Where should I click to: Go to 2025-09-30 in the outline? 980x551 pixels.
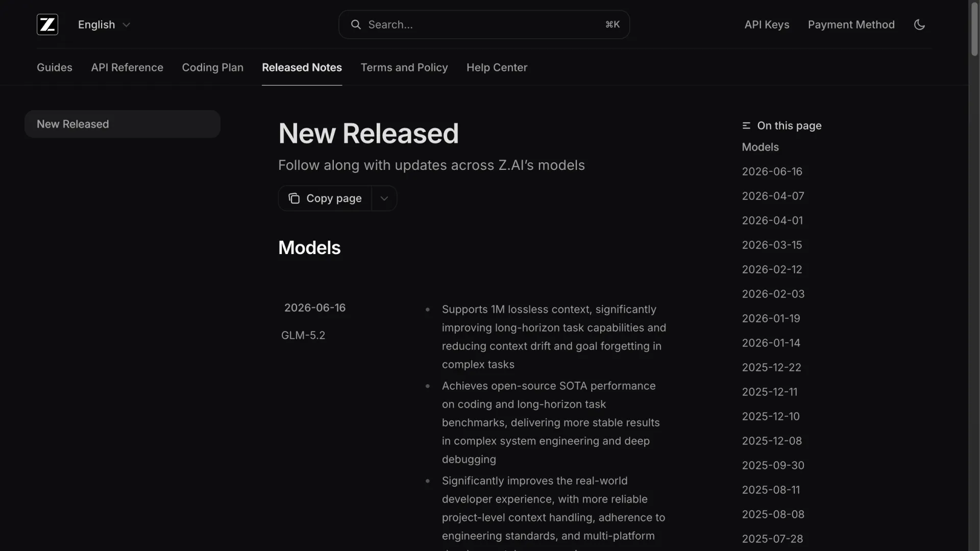[773, 465]
